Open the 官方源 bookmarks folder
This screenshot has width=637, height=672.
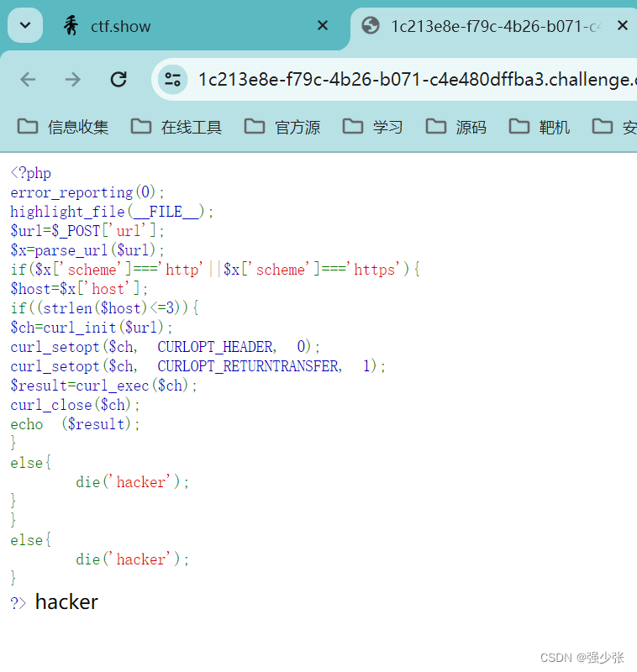(282, 127)
